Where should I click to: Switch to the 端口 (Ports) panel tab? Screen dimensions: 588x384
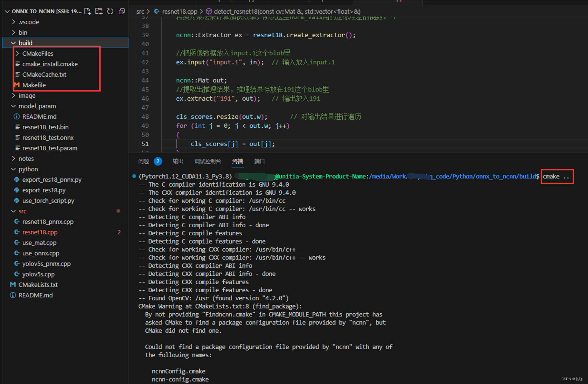(x=260, y=161)
